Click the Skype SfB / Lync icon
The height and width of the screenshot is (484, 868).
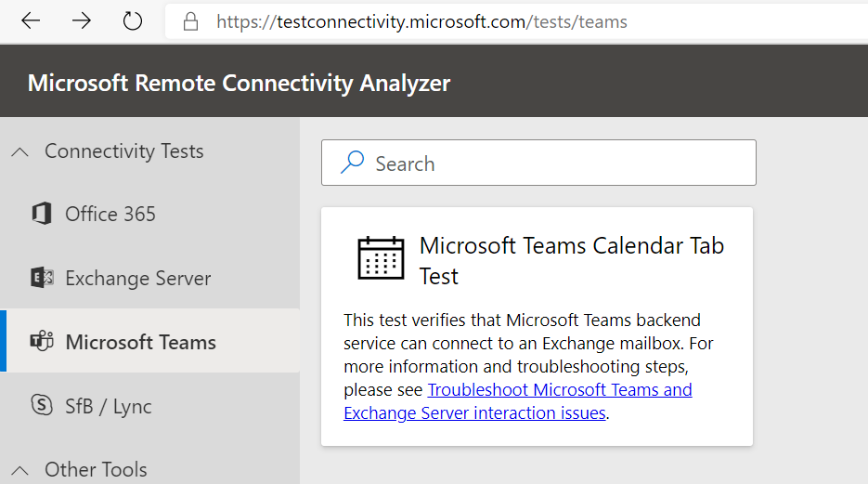coord(41,406)
